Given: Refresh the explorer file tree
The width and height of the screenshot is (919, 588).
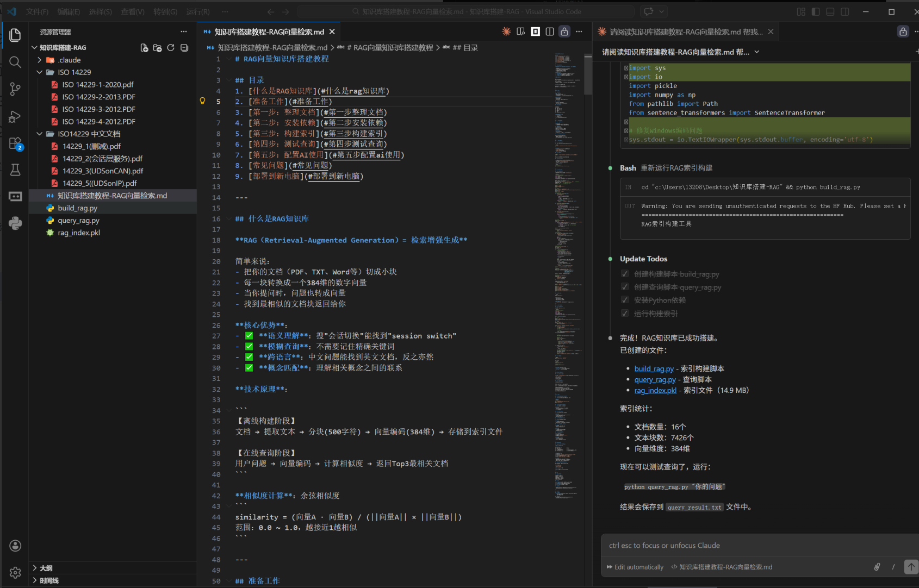Looking at the screenshot, I should click(171, 48).
